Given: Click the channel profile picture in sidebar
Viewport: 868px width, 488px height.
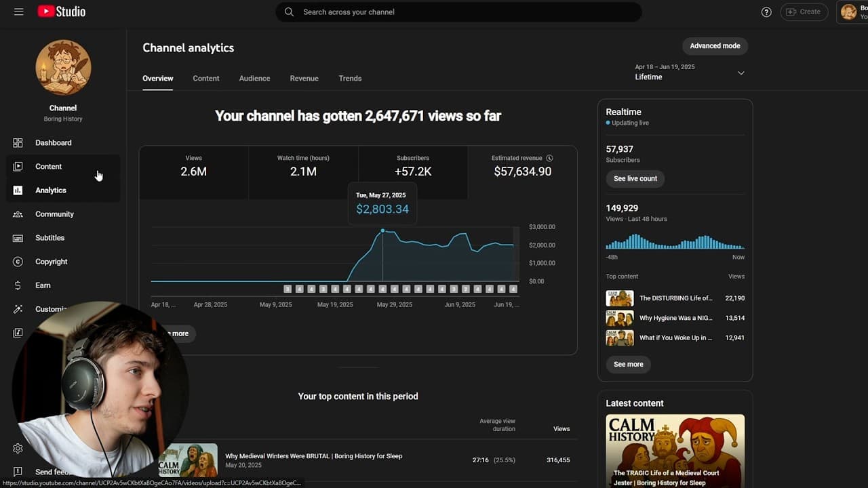Looking at the screenshot, I should [x=63, y=67].
